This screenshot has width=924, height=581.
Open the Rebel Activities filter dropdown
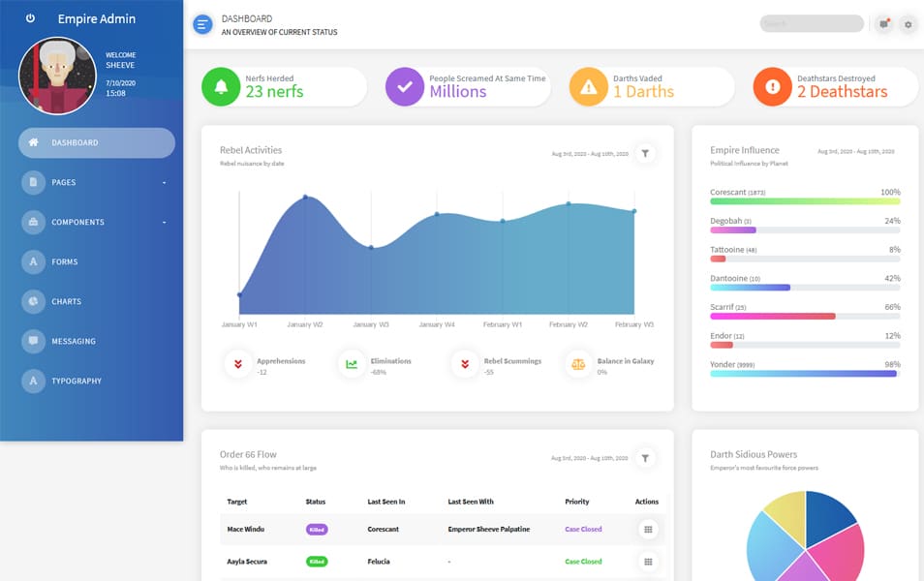point(645,152)
